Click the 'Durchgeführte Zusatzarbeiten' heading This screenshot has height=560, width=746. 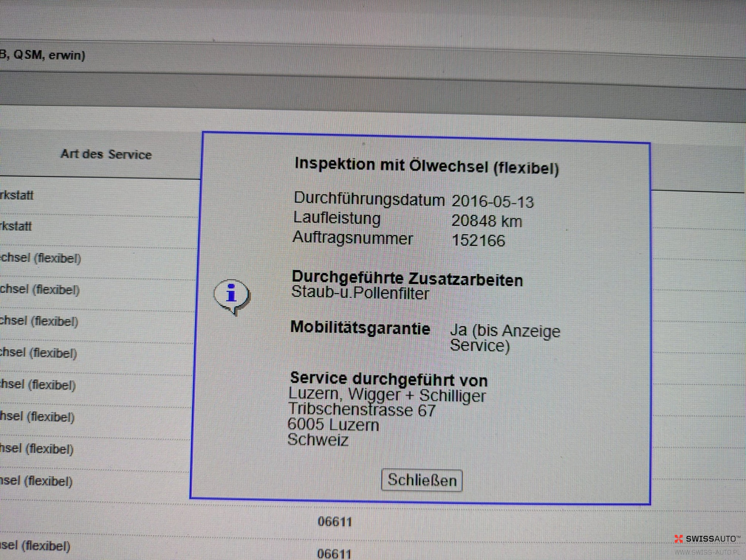coord(407,278)
